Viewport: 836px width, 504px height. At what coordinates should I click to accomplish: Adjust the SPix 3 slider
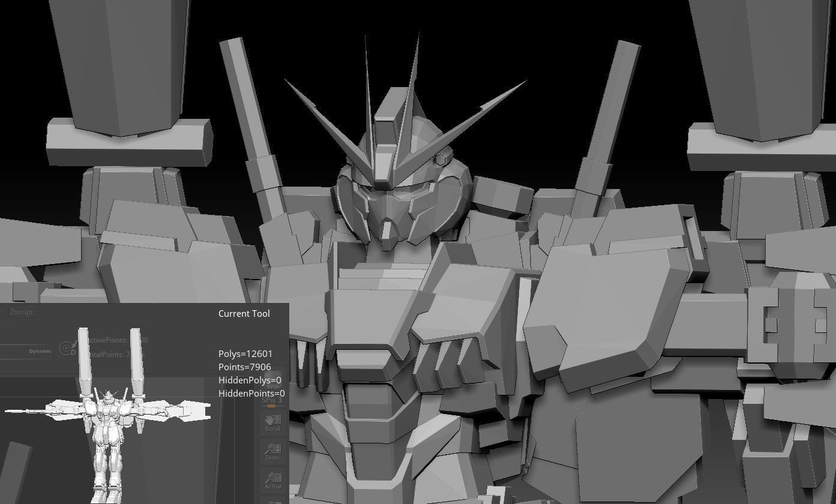pos(272,401)
